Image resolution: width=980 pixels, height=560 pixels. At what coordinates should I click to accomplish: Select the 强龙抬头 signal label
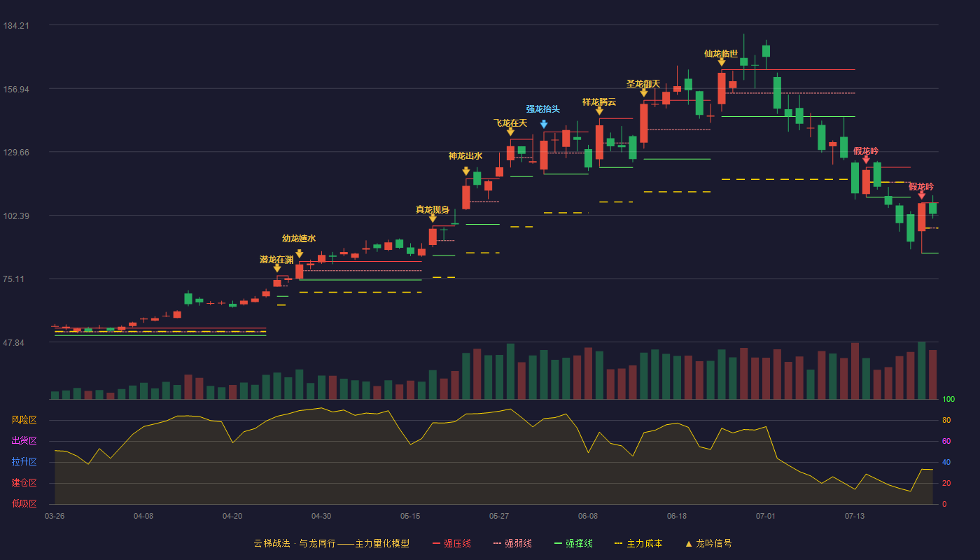(x=543, y=109)
